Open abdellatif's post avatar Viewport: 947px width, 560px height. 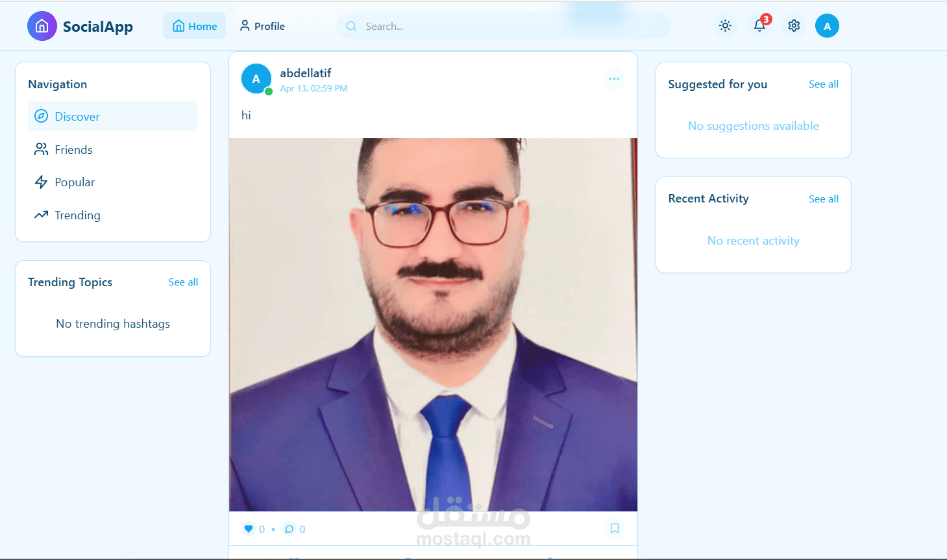256,79
